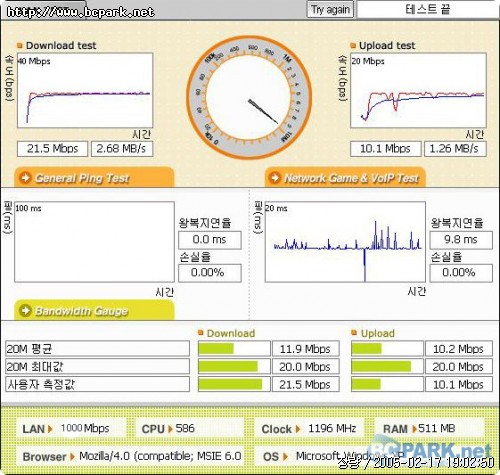Click the 9.8 ms round-trip delay field
The image size is (500, 475).
click(461, 240)
